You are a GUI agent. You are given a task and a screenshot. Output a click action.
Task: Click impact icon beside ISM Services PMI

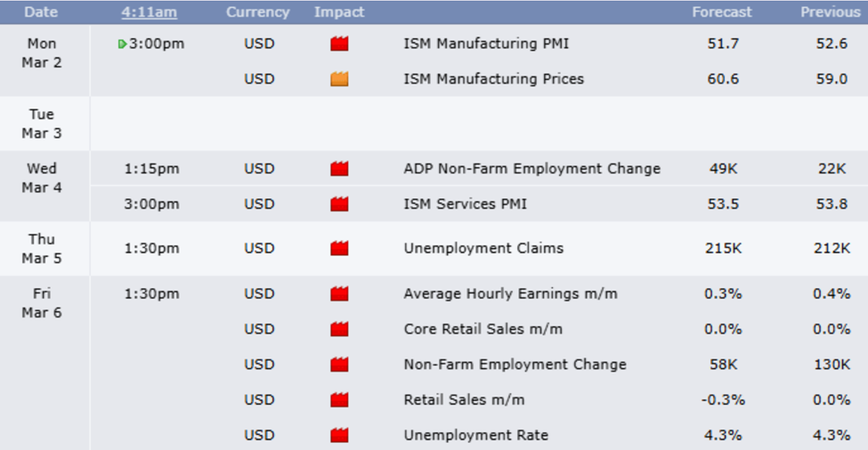click(x=339, y=205)
